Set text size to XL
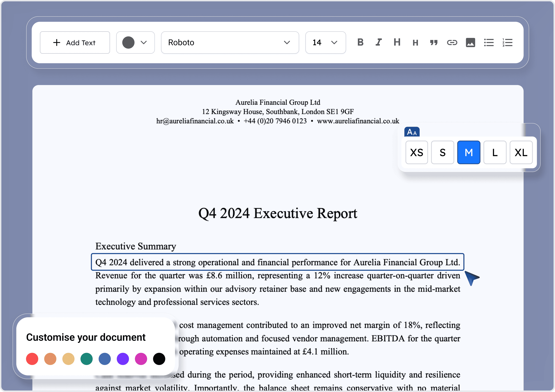Screen dimensions: 555x392 pos(521,153)
